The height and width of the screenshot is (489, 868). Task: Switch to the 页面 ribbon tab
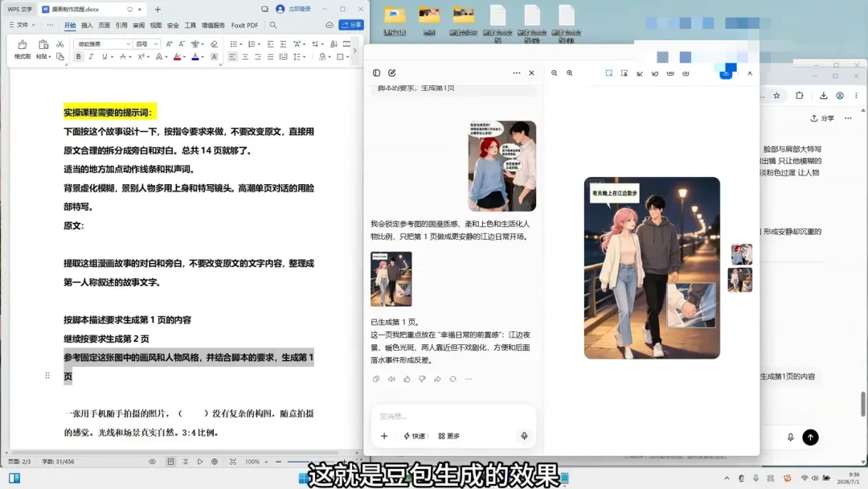click(x=104, y=25)
